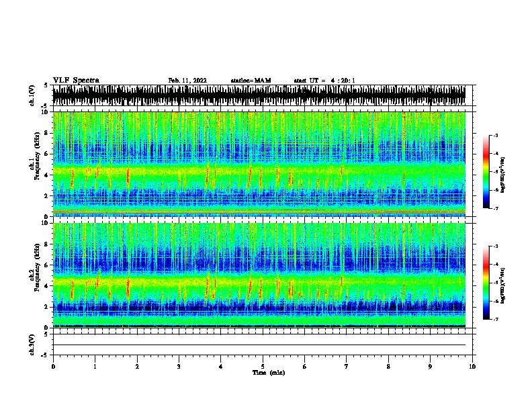Click the "VLF Spectra" title text

pyautogui.click(x=76, y=81)
